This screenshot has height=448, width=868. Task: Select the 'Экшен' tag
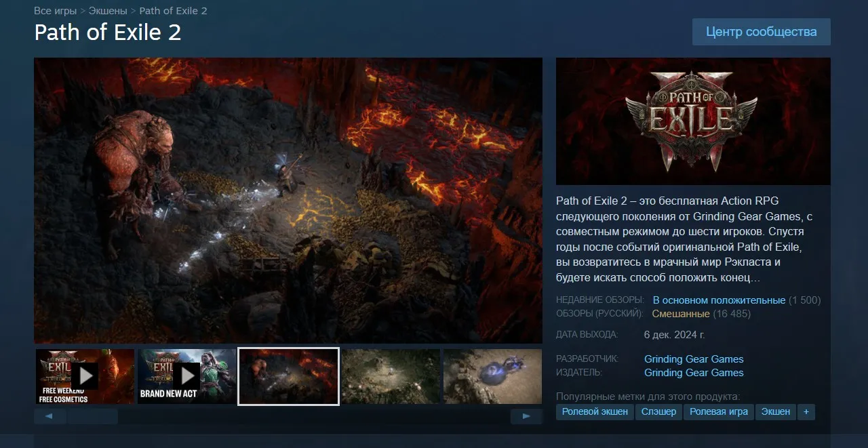click(776, 411)
